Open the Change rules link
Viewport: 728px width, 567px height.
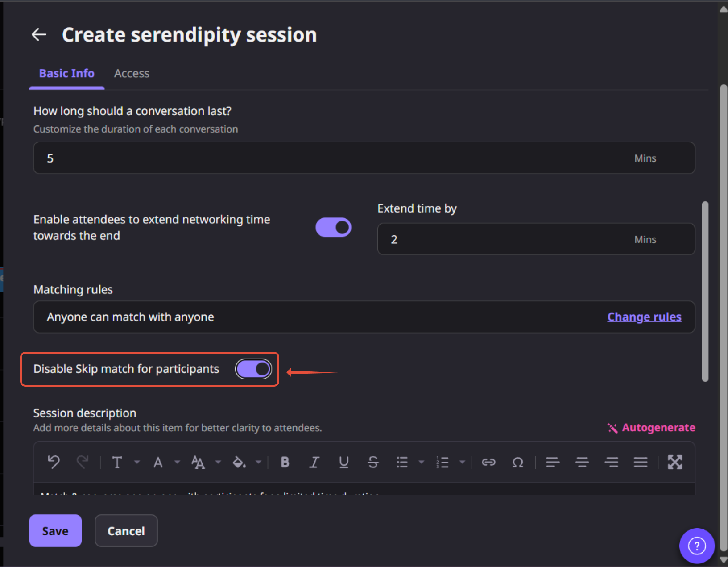point(644,317)
